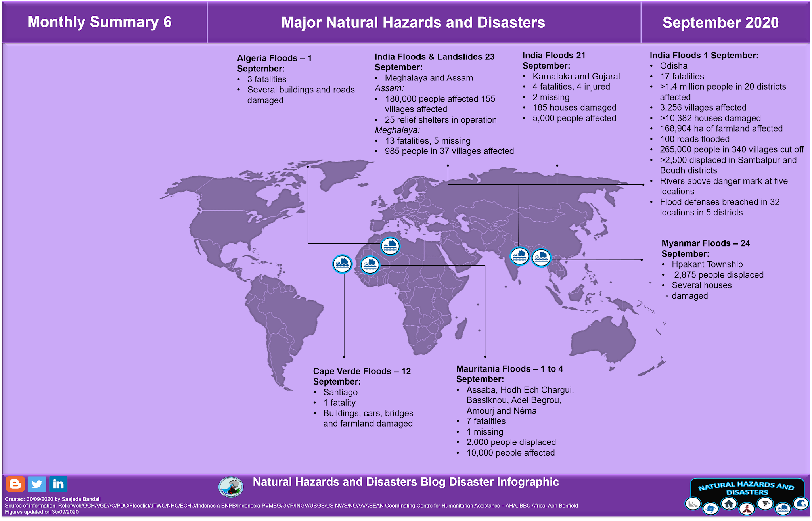The height and width of the screenshot is (521, 812).
Task: Click the erupting volcano hazard icon
Action: pos(747,508)
